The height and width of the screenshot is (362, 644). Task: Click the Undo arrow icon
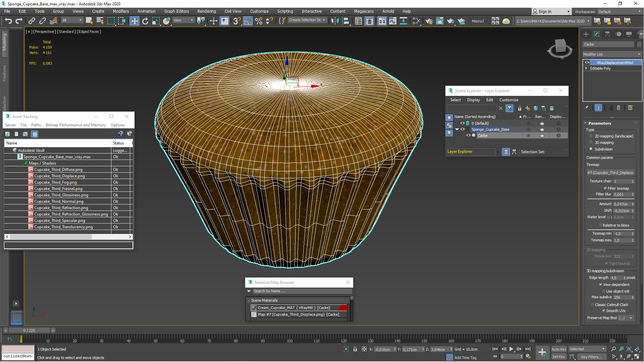coord(8,21)
